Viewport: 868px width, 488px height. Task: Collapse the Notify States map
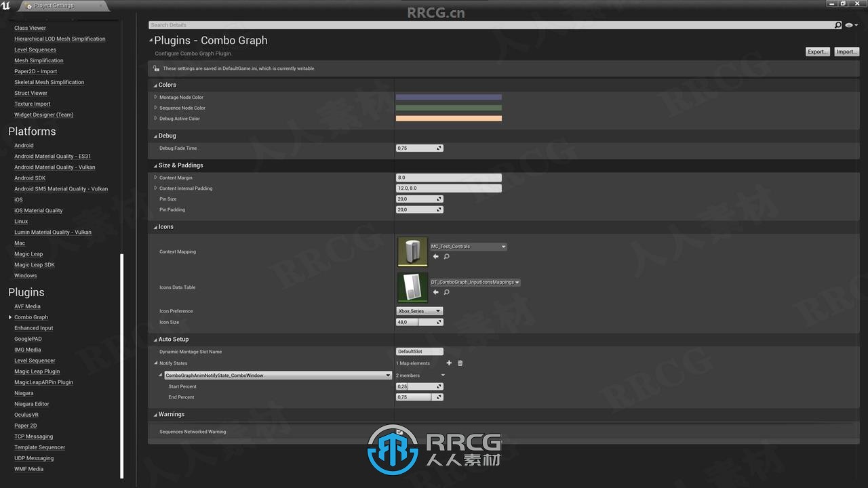[155, 363]
